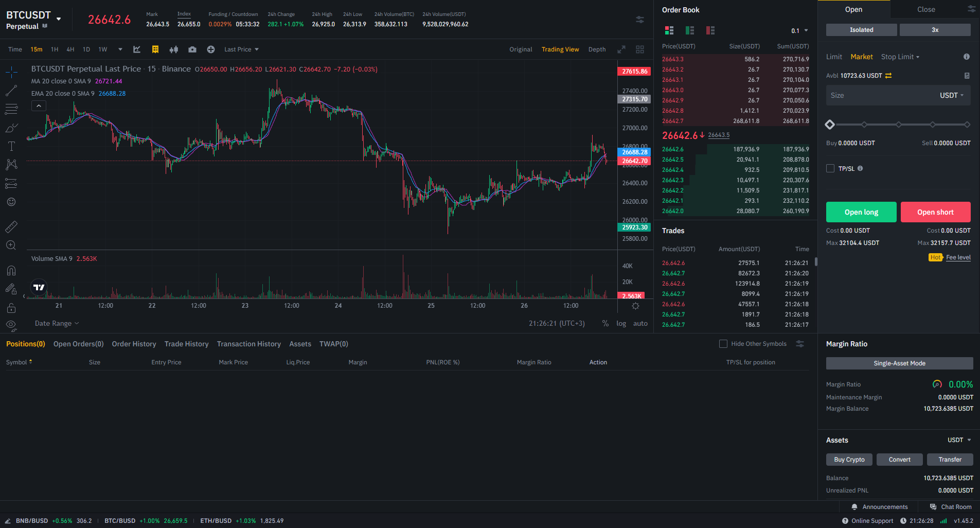This screenshot has width=980, height=528.
Task: Expand more time intervals dropdown
Action: pyautogui.click(x=120, y=49)
